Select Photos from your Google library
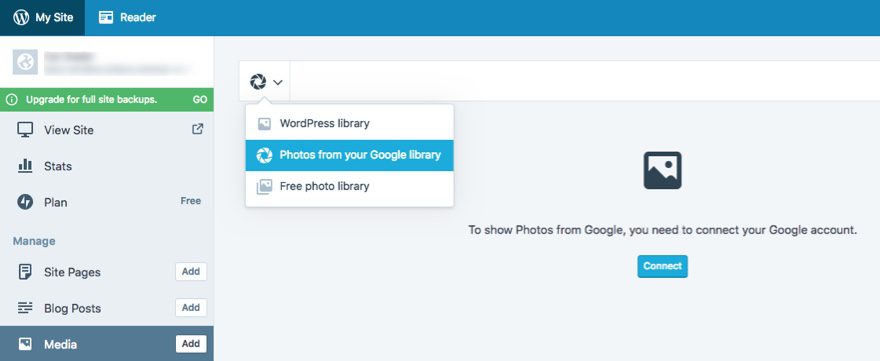880x361 pixels. (349, 155)
